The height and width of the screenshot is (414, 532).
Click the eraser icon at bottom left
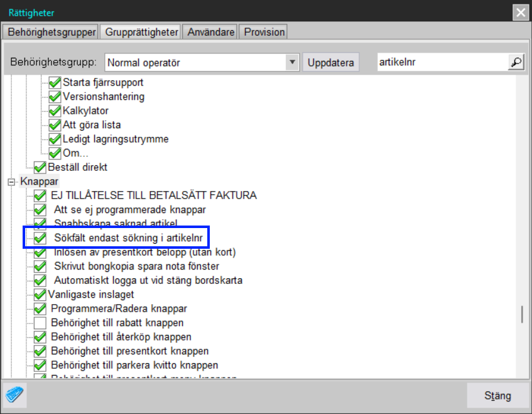point(14,395)
